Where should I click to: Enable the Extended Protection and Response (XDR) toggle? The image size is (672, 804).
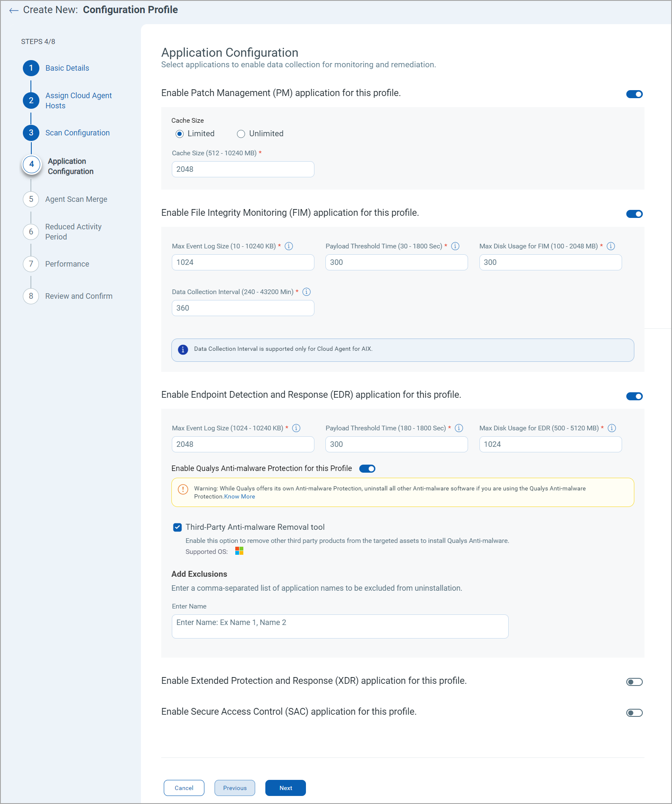pyautogui.click(x=634, y=682)
